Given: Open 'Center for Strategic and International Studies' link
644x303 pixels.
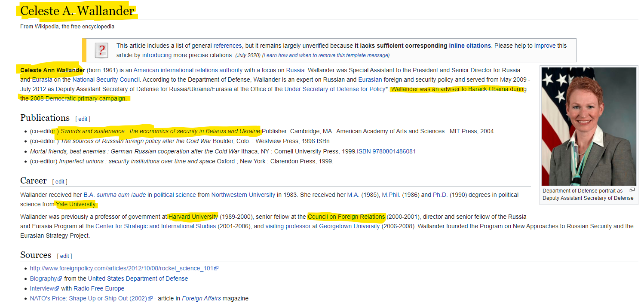Looking at the screenshot, I should (156, 226).
